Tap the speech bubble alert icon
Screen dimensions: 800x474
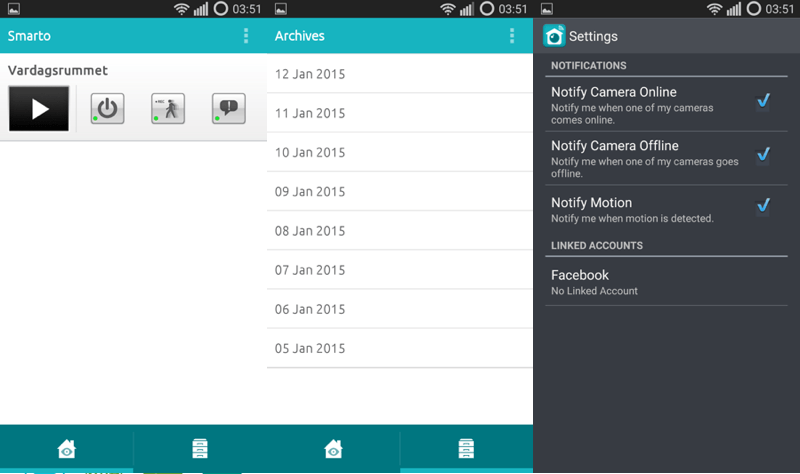228,109
